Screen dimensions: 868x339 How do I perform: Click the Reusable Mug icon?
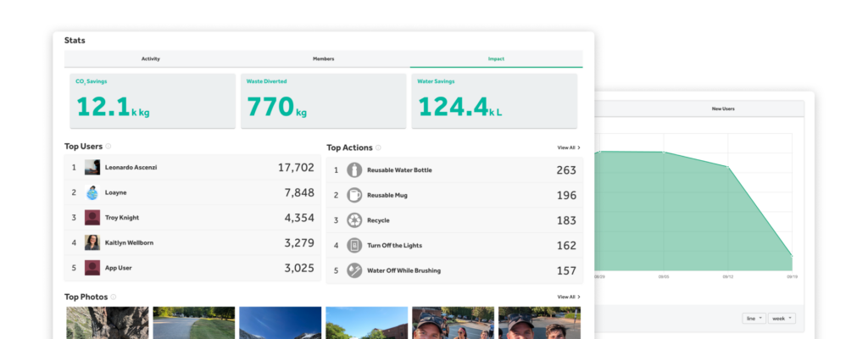(x=354, y=195)
